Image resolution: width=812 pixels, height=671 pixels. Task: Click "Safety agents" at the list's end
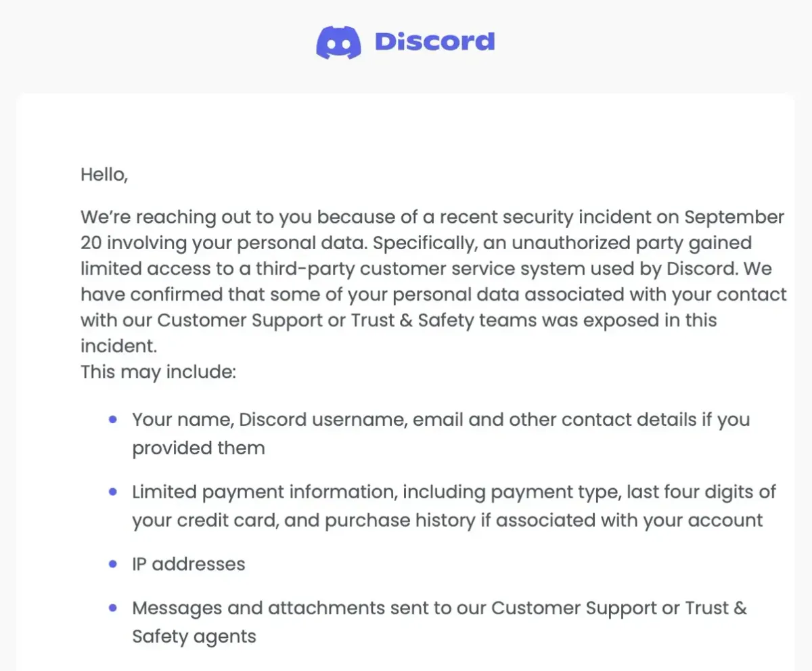[x=194, y=636]
